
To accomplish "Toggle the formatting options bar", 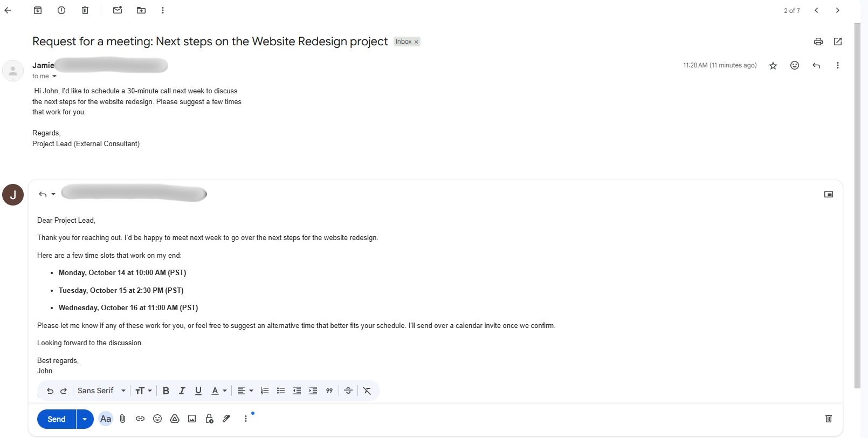I will click(x=106, y=419).
